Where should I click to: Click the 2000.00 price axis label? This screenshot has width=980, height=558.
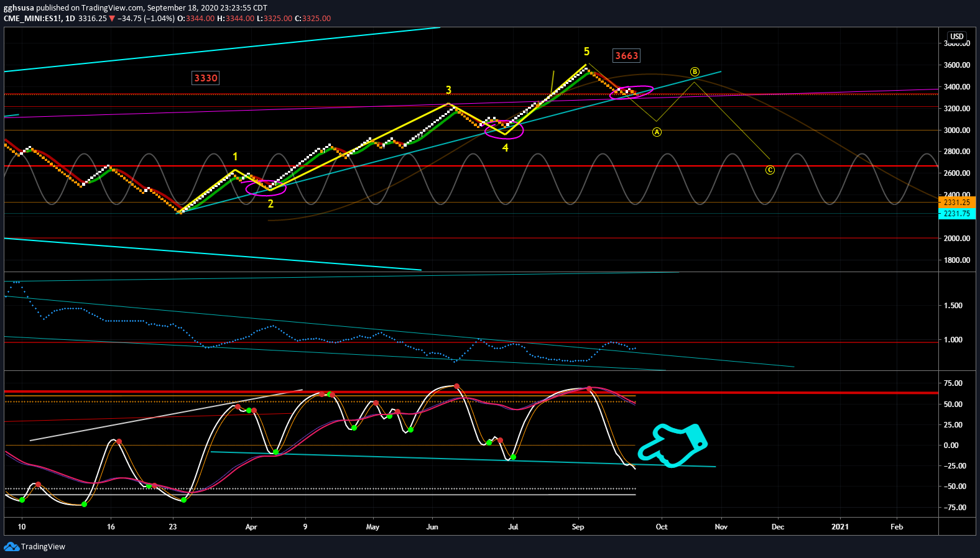tap(956, 239)
